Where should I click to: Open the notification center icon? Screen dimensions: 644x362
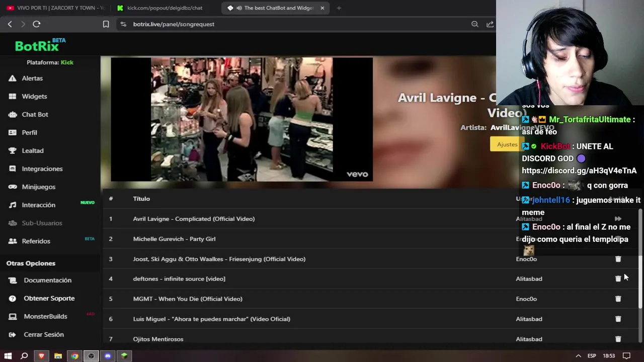626,356
